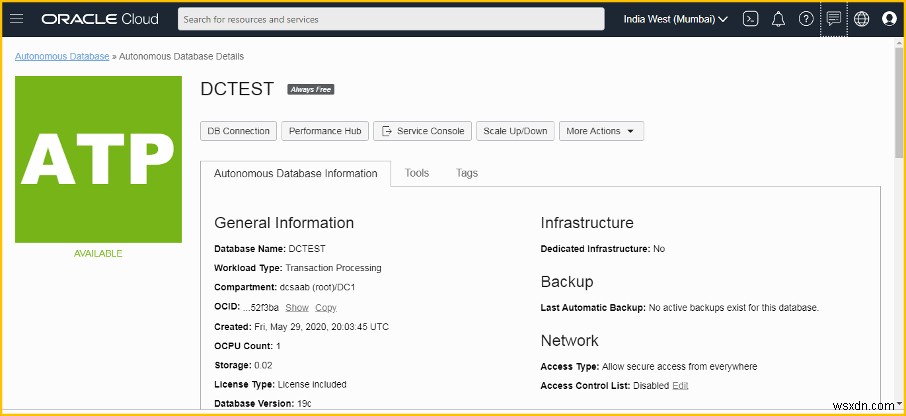Click the help question mark icon
This screenshot has height=416, width=906.
pyautogui.click(x=806, y=19)
